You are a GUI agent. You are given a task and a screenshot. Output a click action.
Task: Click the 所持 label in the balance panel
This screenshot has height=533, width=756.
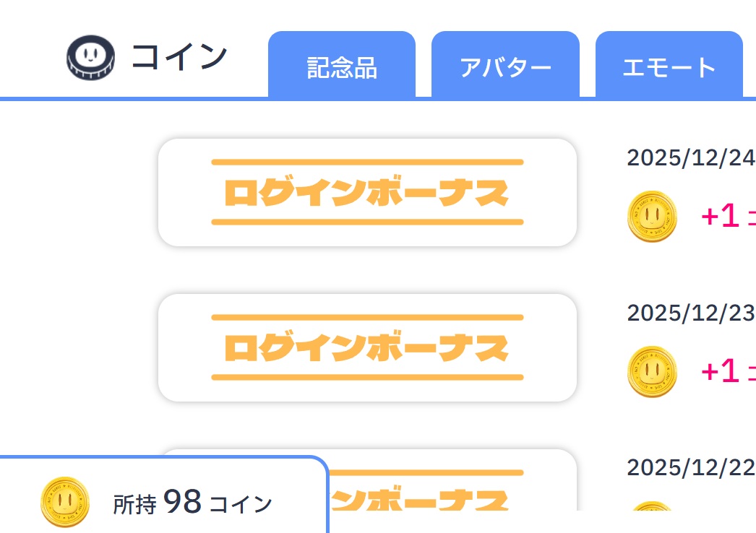134,504
